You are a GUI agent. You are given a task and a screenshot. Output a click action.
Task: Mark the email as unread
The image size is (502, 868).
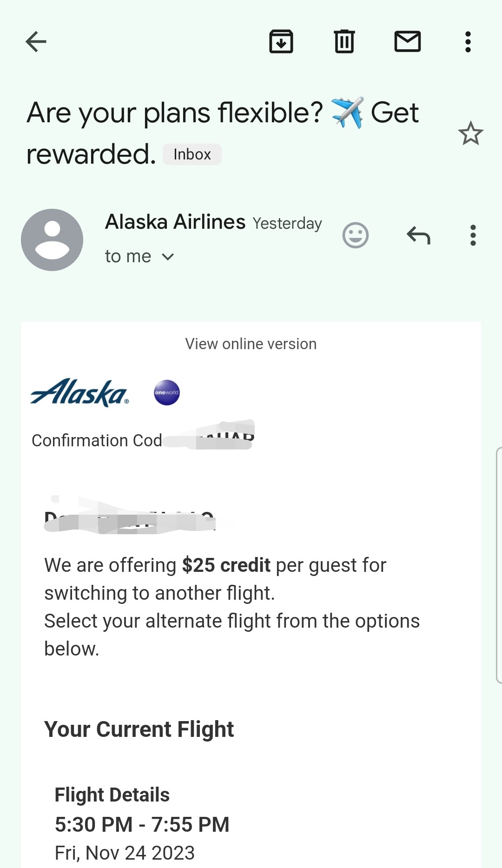tap(408, 42)
